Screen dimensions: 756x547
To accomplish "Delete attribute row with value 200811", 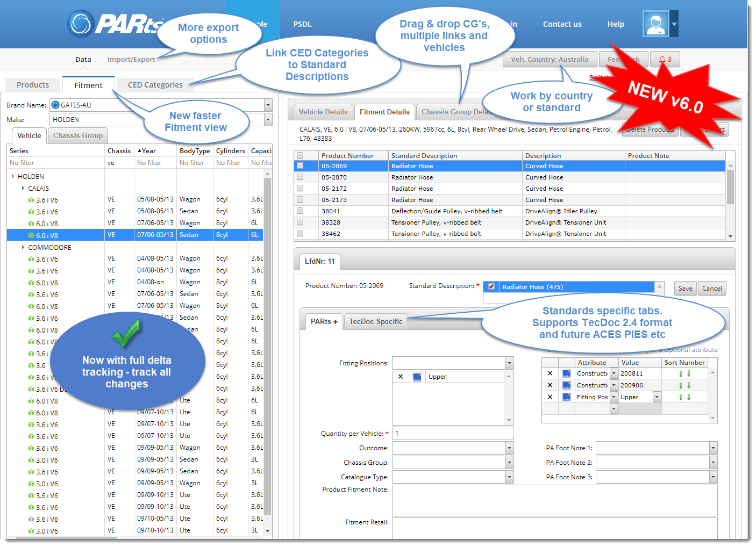I will pyautogui.click(x=550, y=373).
